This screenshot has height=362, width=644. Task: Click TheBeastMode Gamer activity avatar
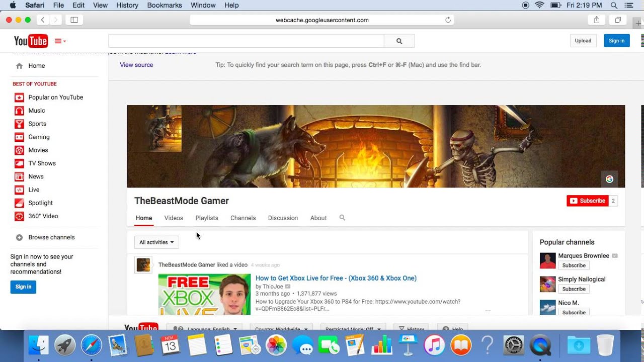143,265
